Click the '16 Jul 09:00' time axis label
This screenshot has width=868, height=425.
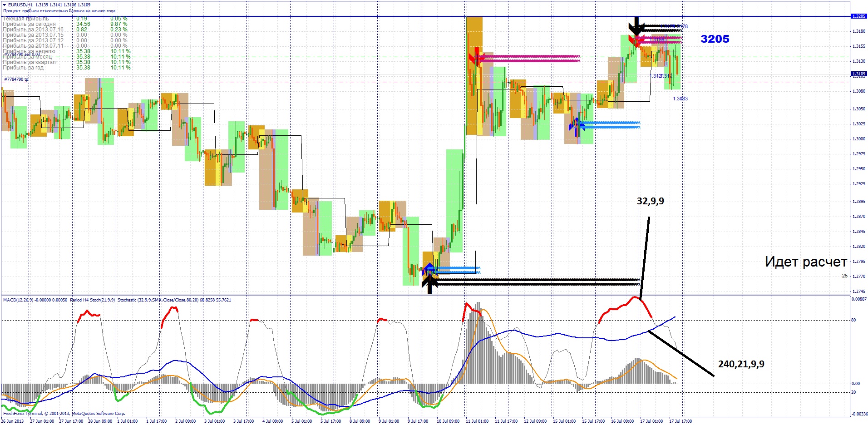pos(622,421)
